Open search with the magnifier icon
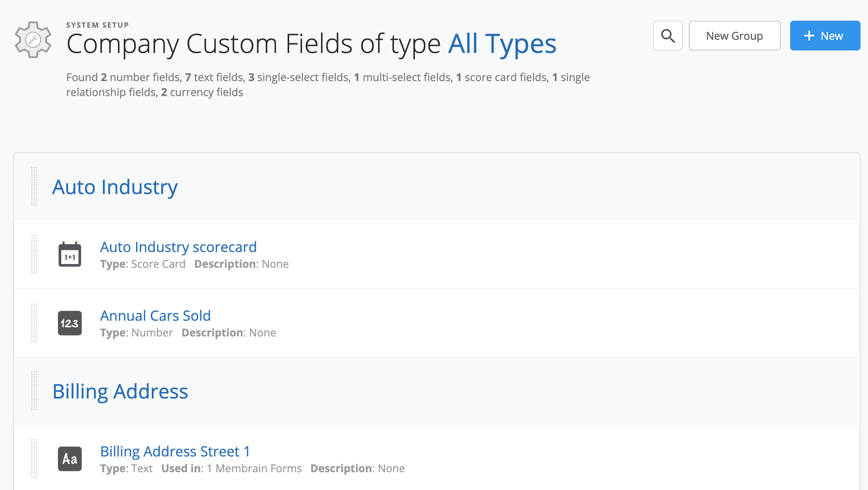The width and height of the screenshot is (868, 490). click(x=668, y=36)
